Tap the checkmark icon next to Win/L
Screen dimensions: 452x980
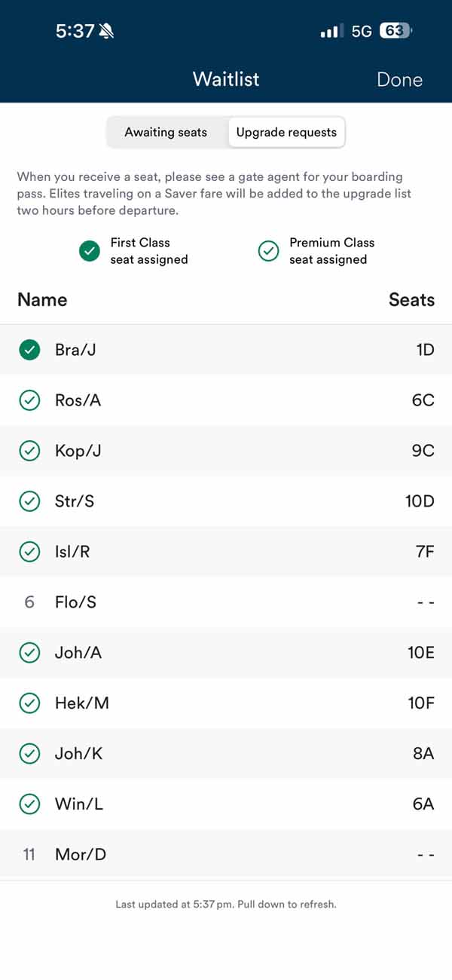(x=29, y=804)
